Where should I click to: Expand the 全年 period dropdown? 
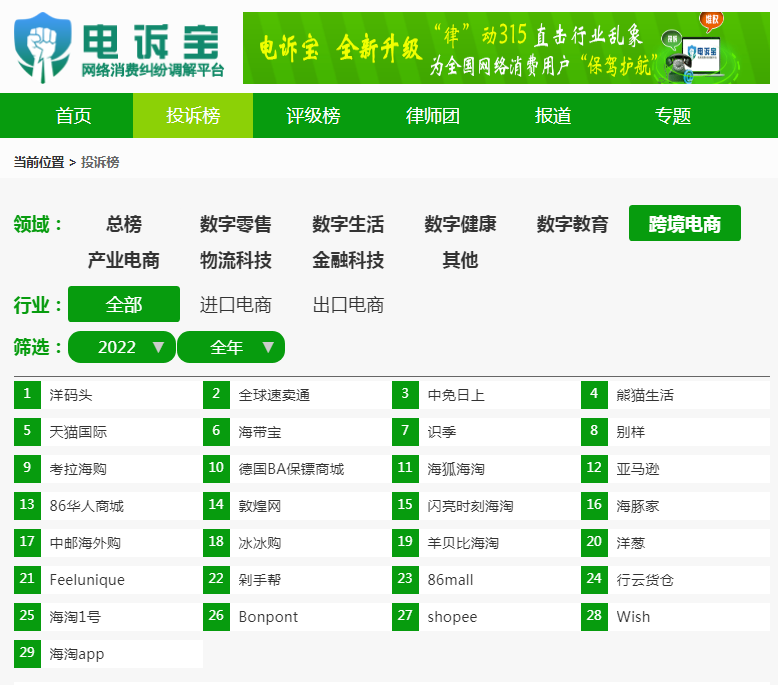(x=231, y=347)
